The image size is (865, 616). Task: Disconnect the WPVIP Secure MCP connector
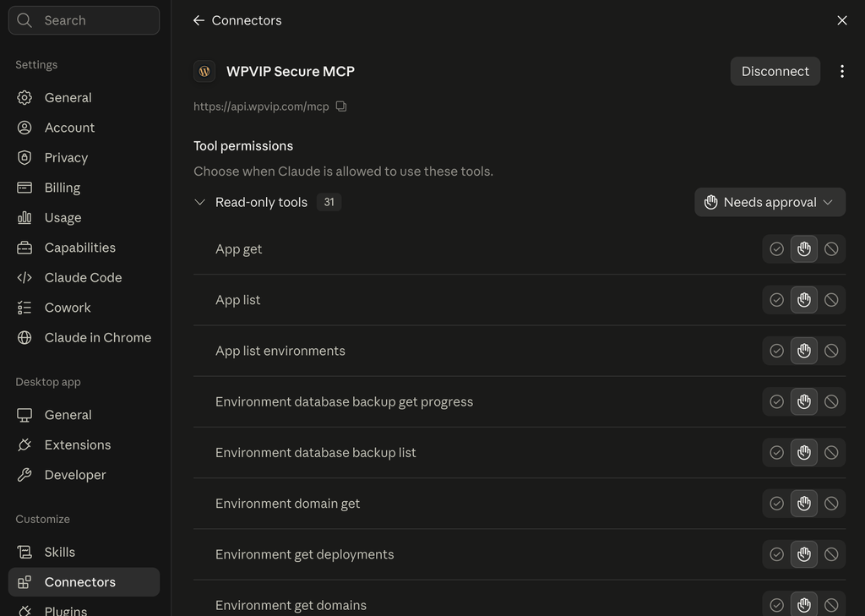coord(775,71)
